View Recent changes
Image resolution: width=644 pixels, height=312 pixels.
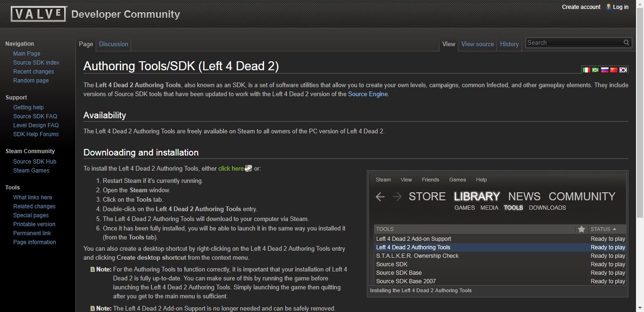(33, 72)
